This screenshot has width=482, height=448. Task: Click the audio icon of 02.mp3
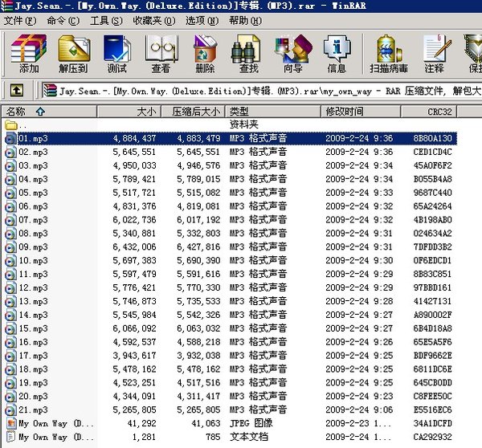pyautogui.click(x=10, y=153)
